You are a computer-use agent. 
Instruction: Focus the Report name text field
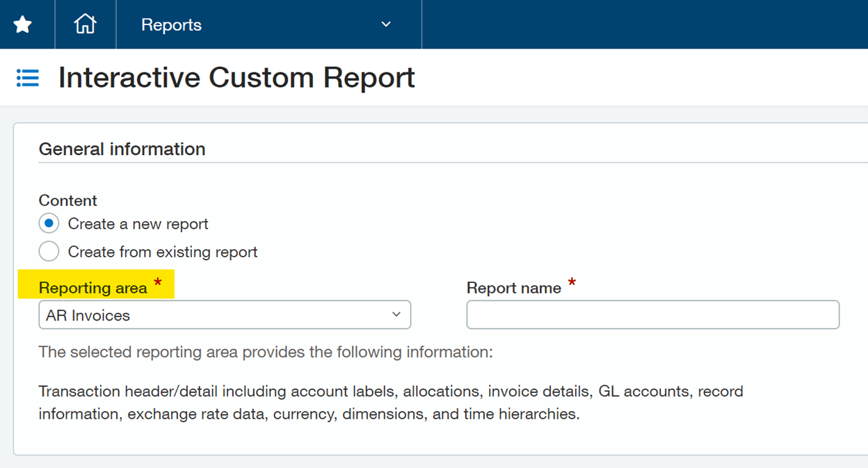[x=652, y=315]
